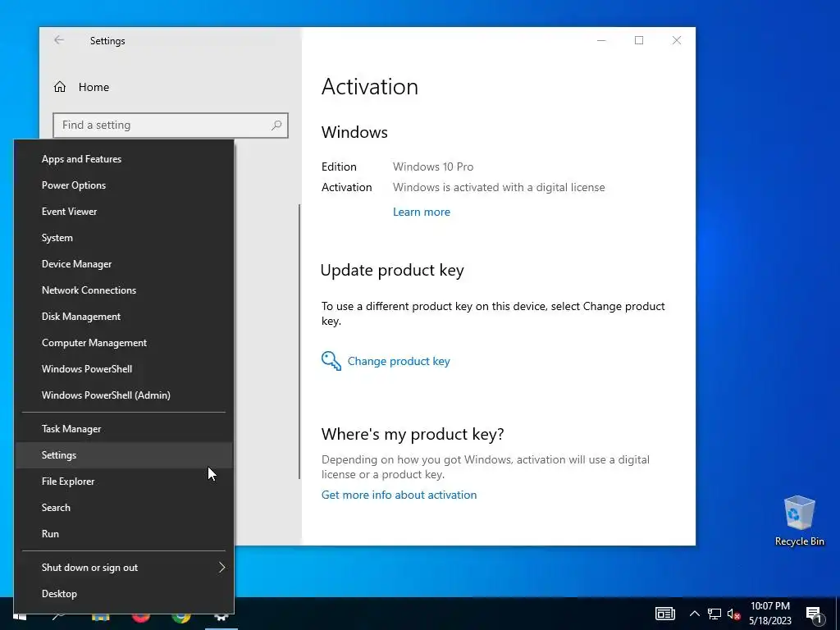Click 'Windows is activated with a digital license'
Screen dimensions: 840x630
(499, 188)
